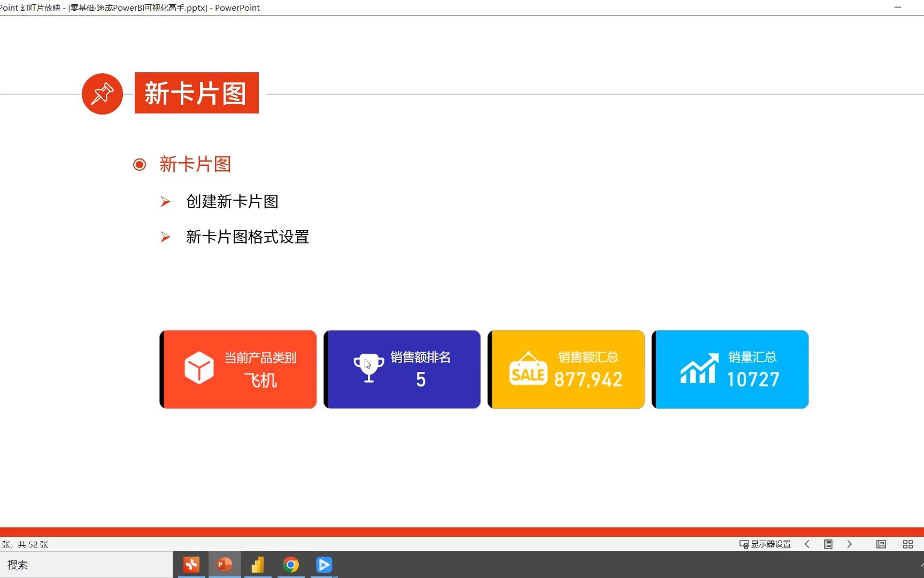Click the 销量汇总 card label
This screenshot has height=578, width=924.
click(x=752, y=357)
